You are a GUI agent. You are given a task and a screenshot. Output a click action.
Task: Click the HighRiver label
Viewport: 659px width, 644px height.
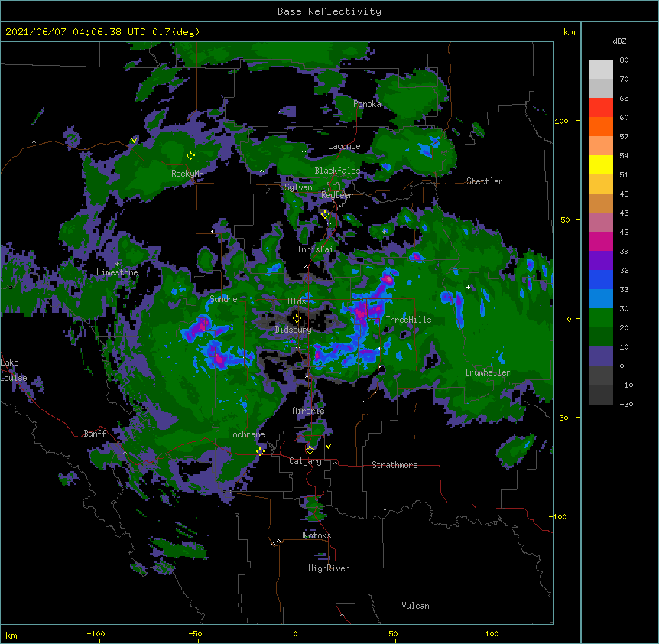coord(329,568)
